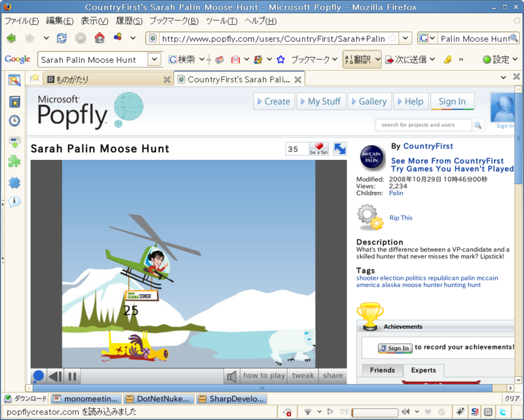This screenshot has width=524, height=420.
Task: Click the Twitter bird status bar icon
Action: [502, 411]
